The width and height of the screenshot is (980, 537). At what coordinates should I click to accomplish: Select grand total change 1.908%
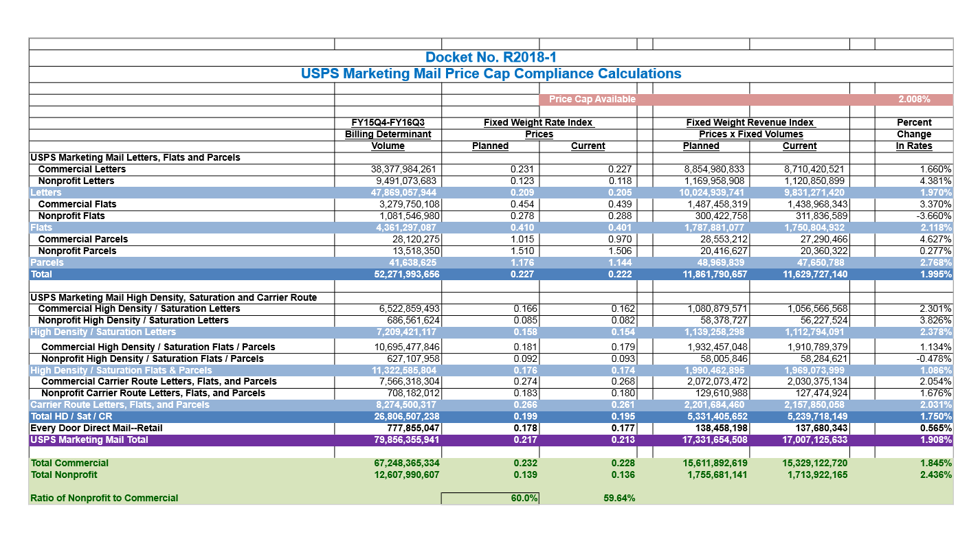click(x=935, y=440)
